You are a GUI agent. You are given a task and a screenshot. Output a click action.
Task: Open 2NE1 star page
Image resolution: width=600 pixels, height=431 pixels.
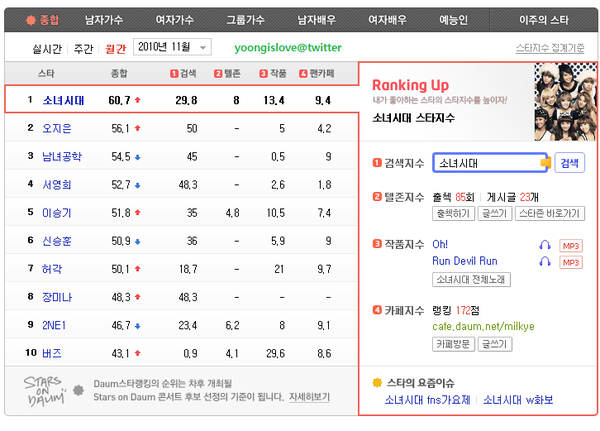(54, 325)
